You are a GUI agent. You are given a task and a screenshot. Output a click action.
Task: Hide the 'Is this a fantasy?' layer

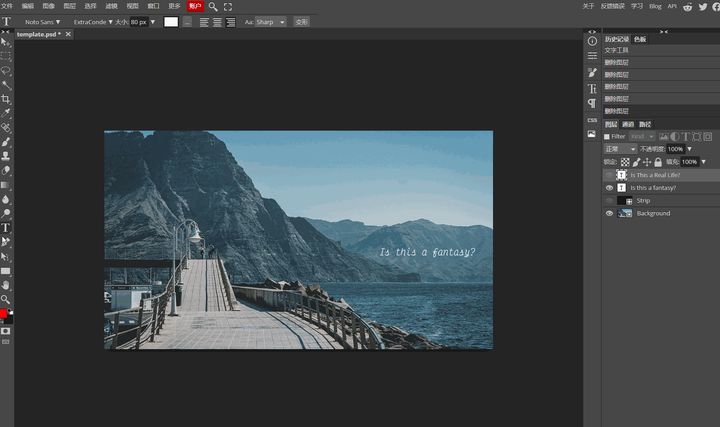[609, 187]
